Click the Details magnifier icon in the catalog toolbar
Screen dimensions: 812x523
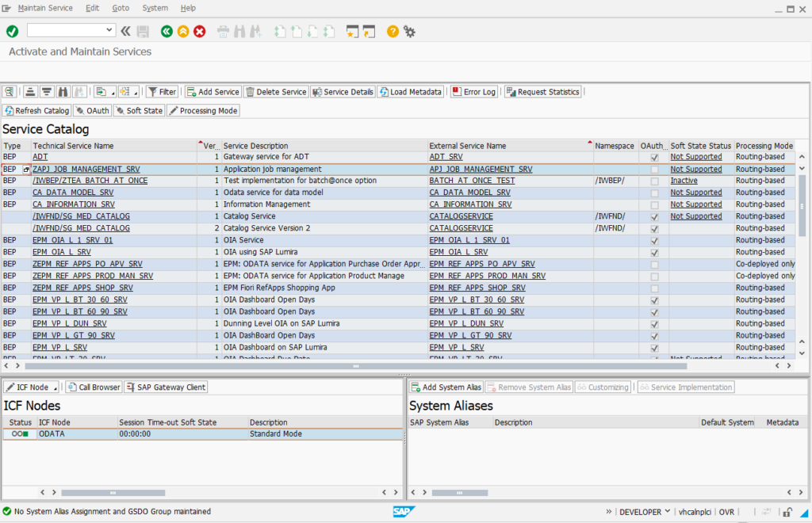(9, 92)
